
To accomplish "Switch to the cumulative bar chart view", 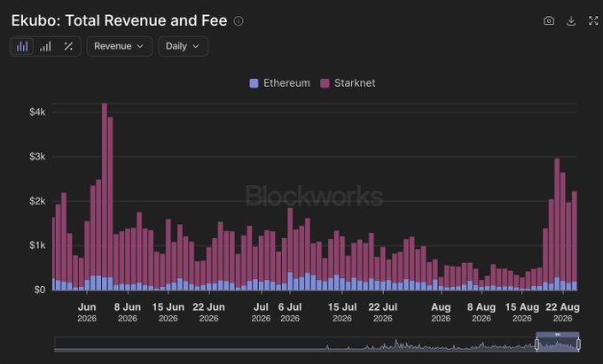I will (45, 46).
